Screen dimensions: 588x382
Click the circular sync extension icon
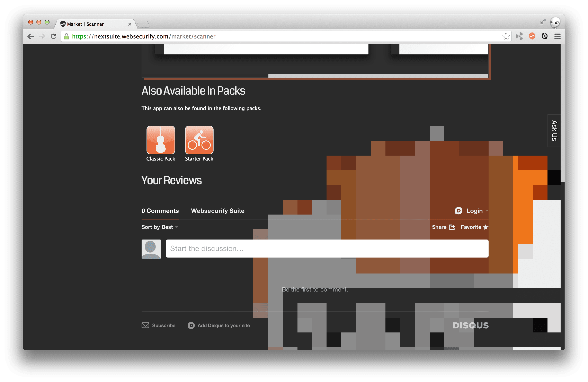(544, 36)
